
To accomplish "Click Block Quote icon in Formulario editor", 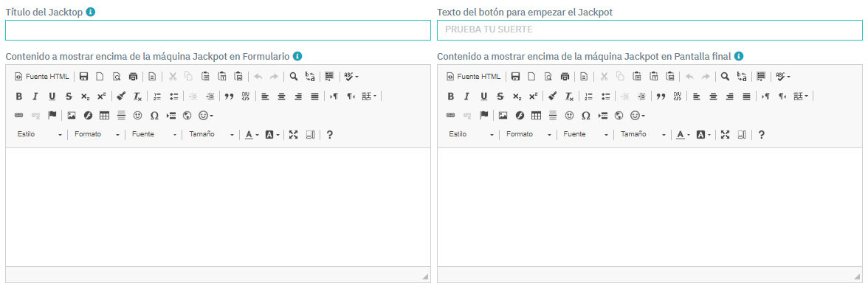I will click(229, 96).
